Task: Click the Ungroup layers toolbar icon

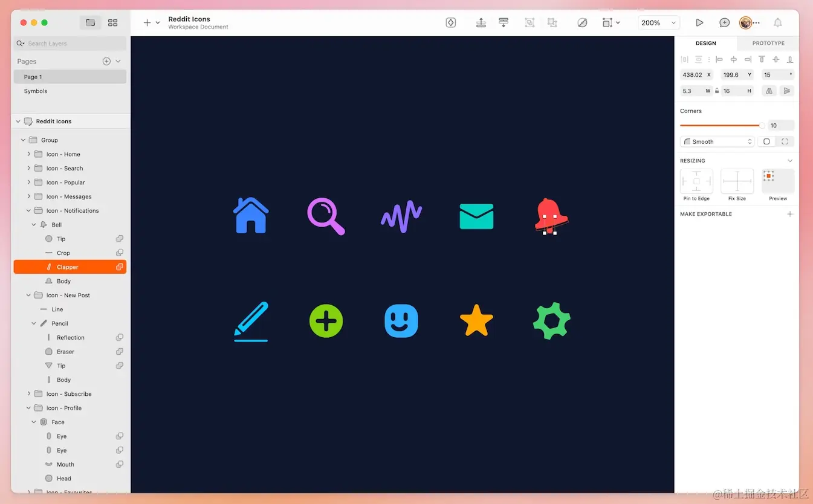Action: pos(552,22)
